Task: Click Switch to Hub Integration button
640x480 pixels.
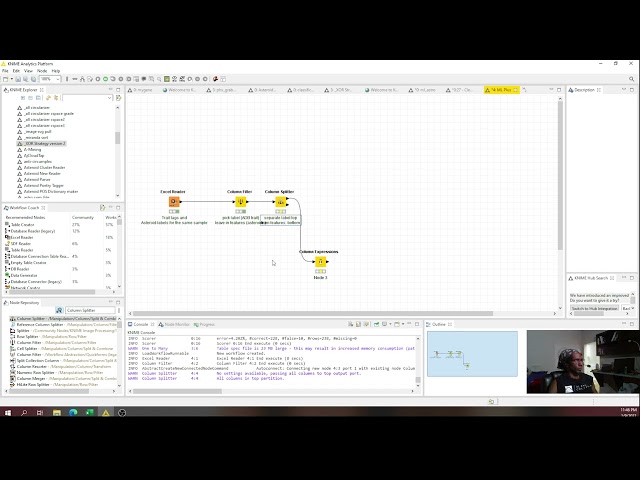Action: tap(594, 309)
